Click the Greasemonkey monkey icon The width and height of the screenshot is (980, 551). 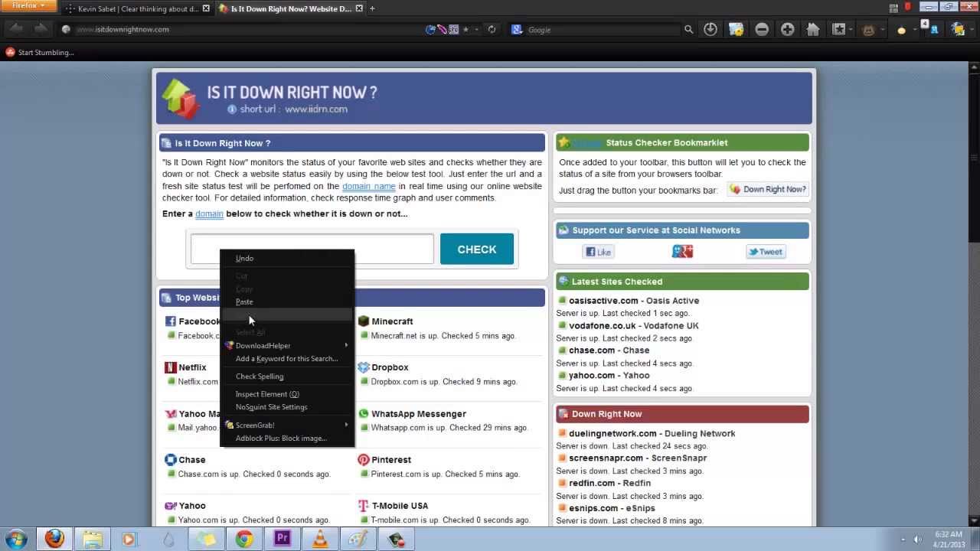868,29
